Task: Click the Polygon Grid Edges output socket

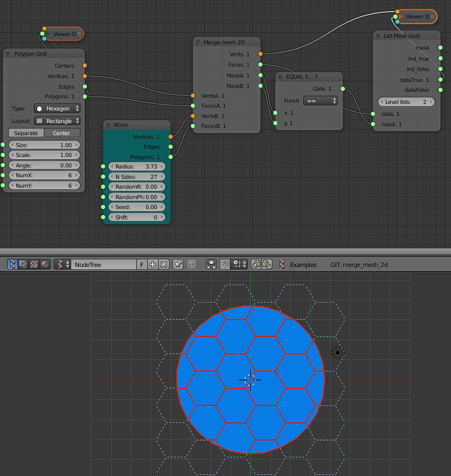Action: click(85, 86)
